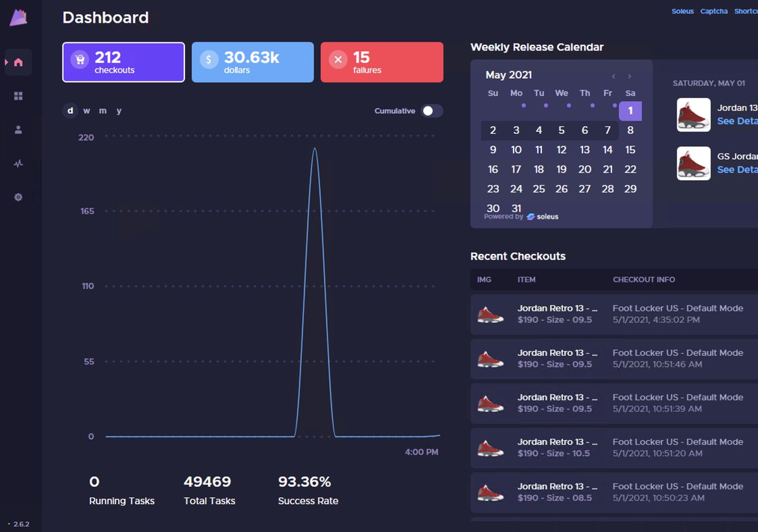This screenshot has width=758, height=532.
Task: Select May 8 in the calendar
Action: (x=630, y=130)
